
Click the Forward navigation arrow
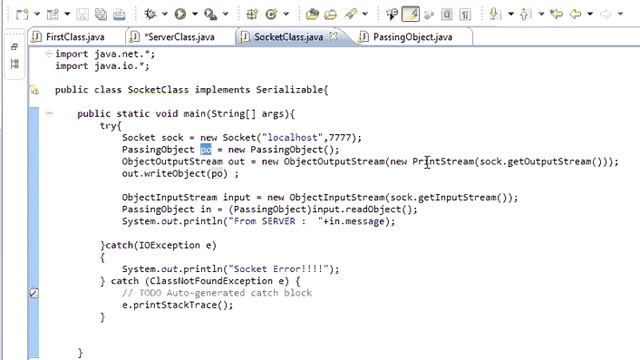(x=605, y=14)
